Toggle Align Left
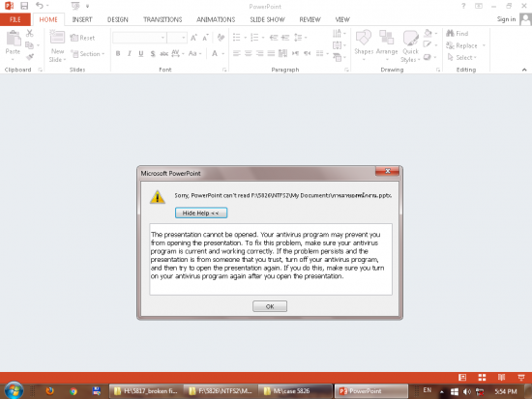 [237, 53]
